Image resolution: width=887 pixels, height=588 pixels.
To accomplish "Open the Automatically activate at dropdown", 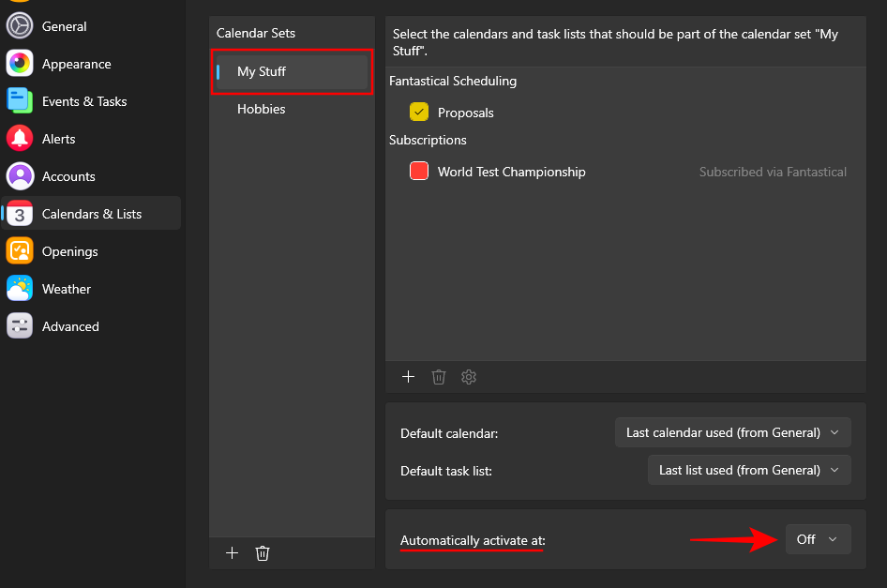I will click(x=818, y=539).
